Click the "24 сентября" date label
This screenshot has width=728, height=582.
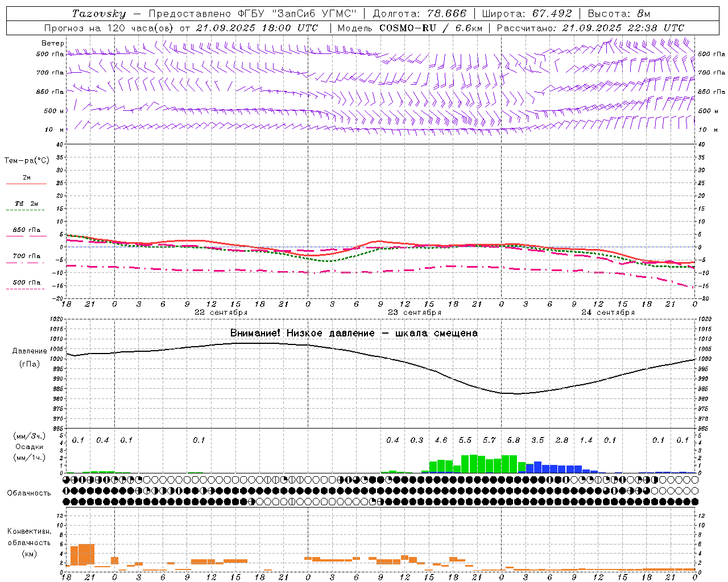(x=608, y=313)
